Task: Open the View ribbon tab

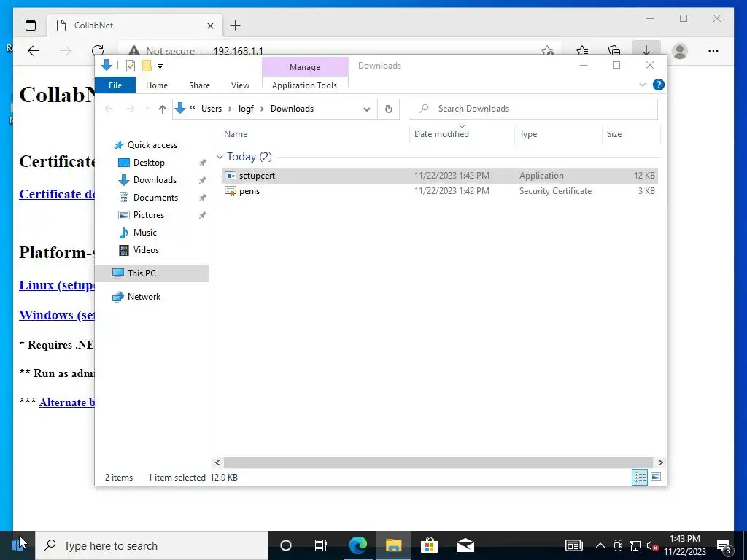Action: tap(240, 85)
